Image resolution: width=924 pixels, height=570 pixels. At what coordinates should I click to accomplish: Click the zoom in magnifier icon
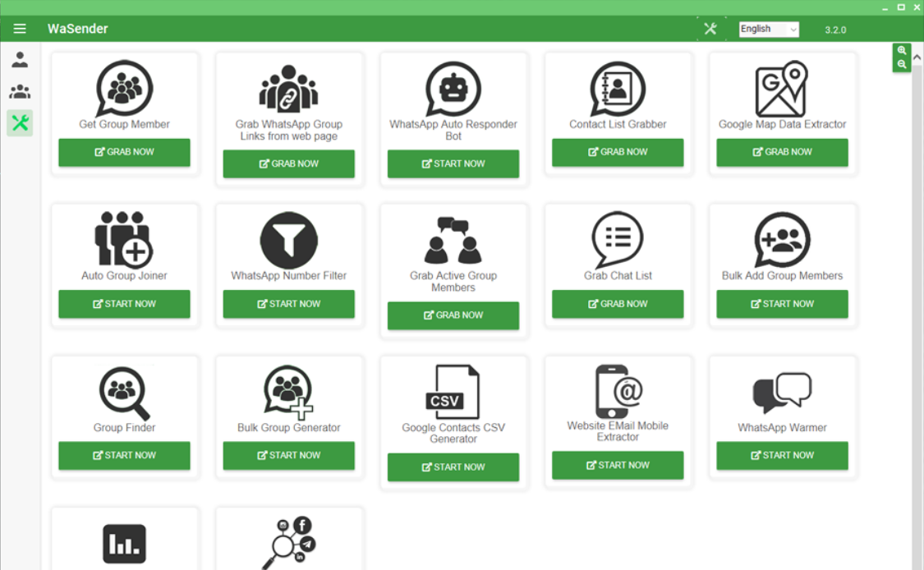click(x=902, y=51)
